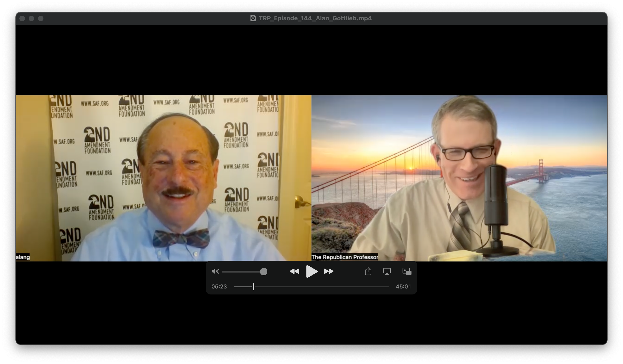Click the left participant's video frame
The width and height of the screenshot is (623, 364).
click(163, 178)
